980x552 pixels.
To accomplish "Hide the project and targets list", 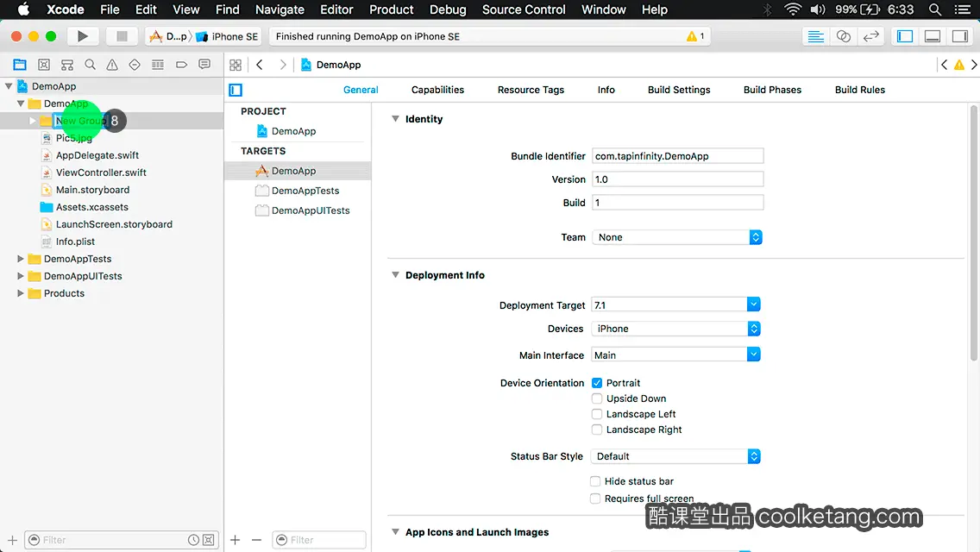I will (x=236, y=90).
